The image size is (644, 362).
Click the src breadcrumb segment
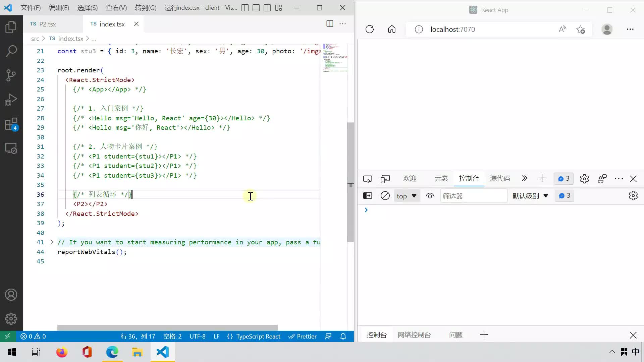click(35, 39)
